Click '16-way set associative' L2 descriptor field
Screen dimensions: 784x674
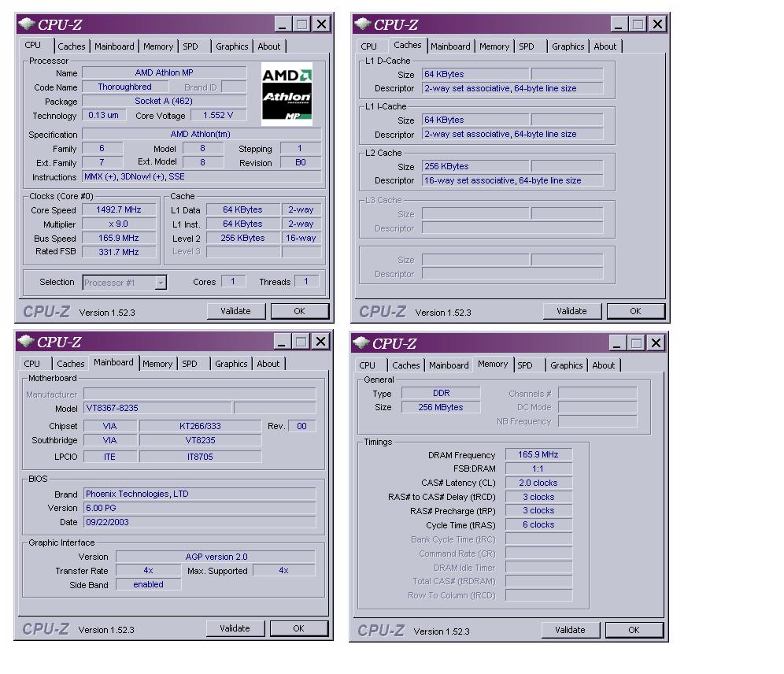point(512,180)
